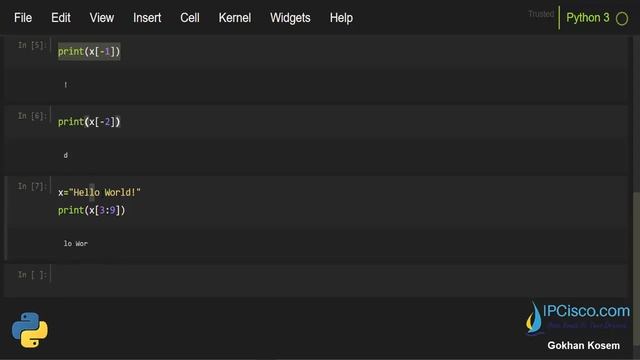The width and height of the screenshot is (640, 360).
Task: Click the kernel idle circle indicator
Action: click(x=622, y=19)
